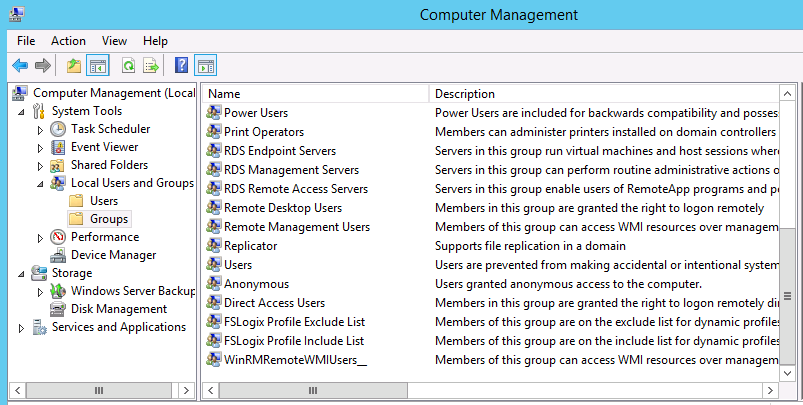803x405 pixels.
Task: Toggle the Show/Hide Action Pane icon
Action: coord(205,66)
